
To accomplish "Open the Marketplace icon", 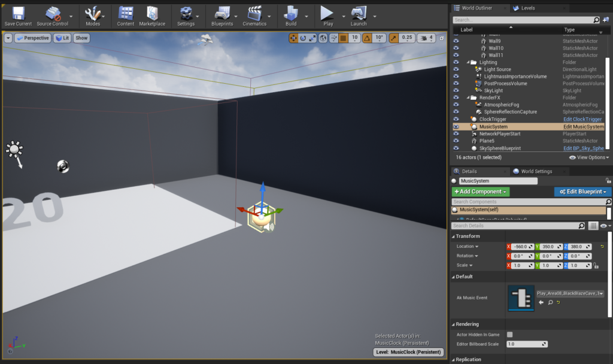I will [152, 16].
